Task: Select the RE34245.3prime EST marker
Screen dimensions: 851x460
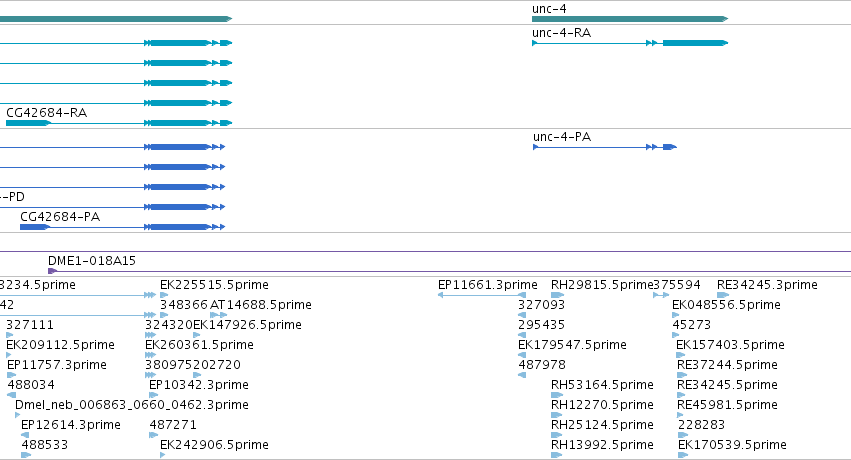Action: [x=723, y=295]
